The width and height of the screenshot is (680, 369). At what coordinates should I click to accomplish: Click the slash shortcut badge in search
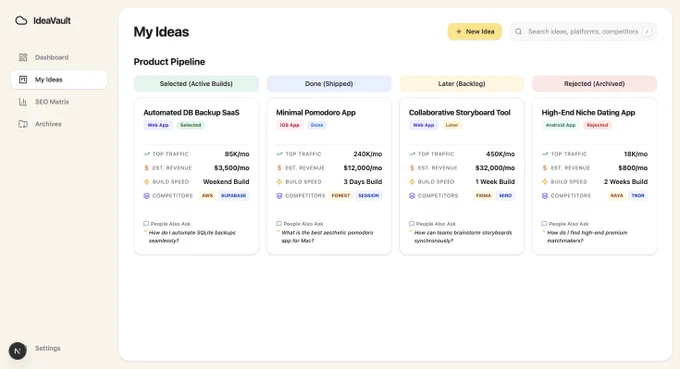pos(647,32)
